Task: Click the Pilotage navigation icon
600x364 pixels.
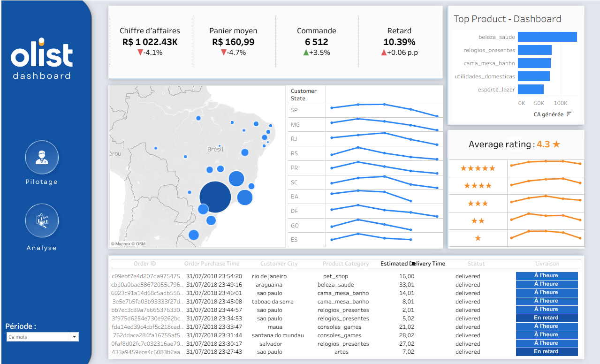Action: click(41, 157)
